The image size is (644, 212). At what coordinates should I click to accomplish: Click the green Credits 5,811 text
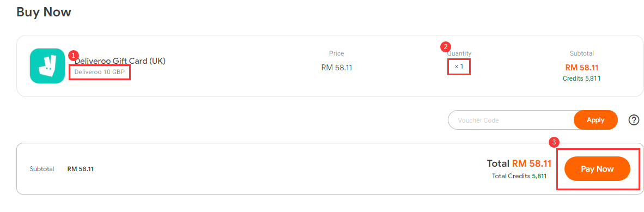[x=581, y=78]
